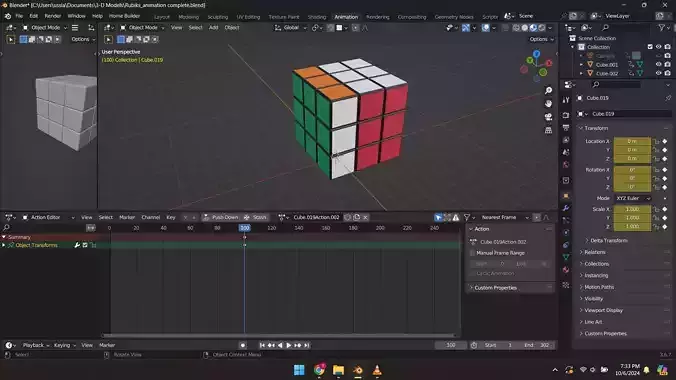Image resolution: width=676 pixels, height=380 pixels.
Task: Toggle the lock icon for Location X
Action: tap(656, 141)
